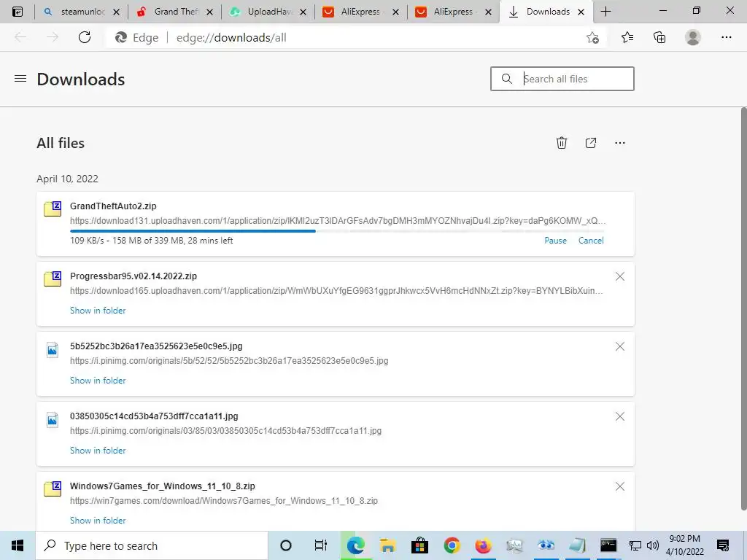Click the GrandTheftAuto2.zip download progress bar
This screenshot has height=560, width=747.
(x=337, y=231)
